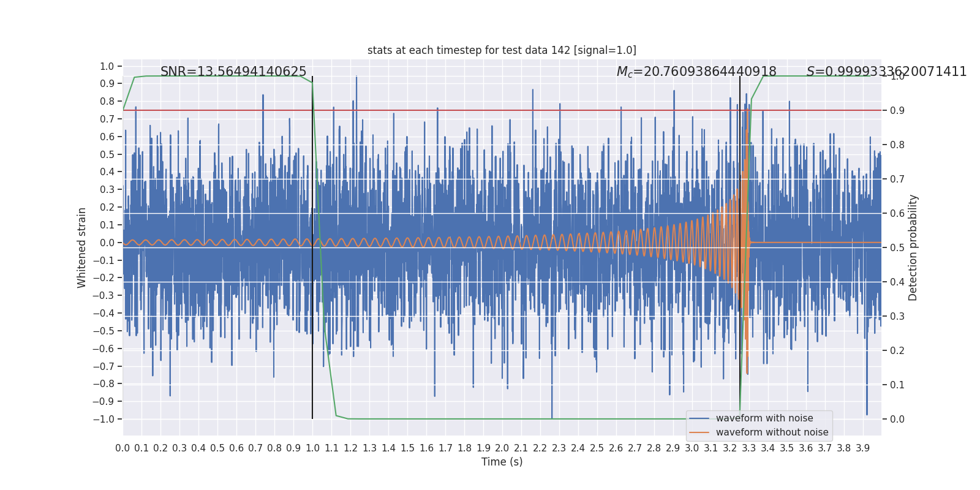Click the left y-axis tick label −1.0
The width and height of the screenshot is (980, 490).
104,419
